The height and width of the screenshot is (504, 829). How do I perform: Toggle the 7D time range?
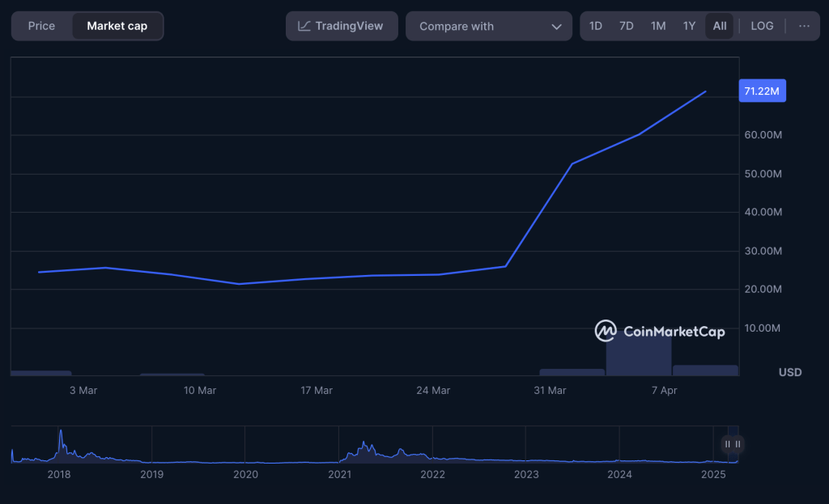[x=626, y=25]
